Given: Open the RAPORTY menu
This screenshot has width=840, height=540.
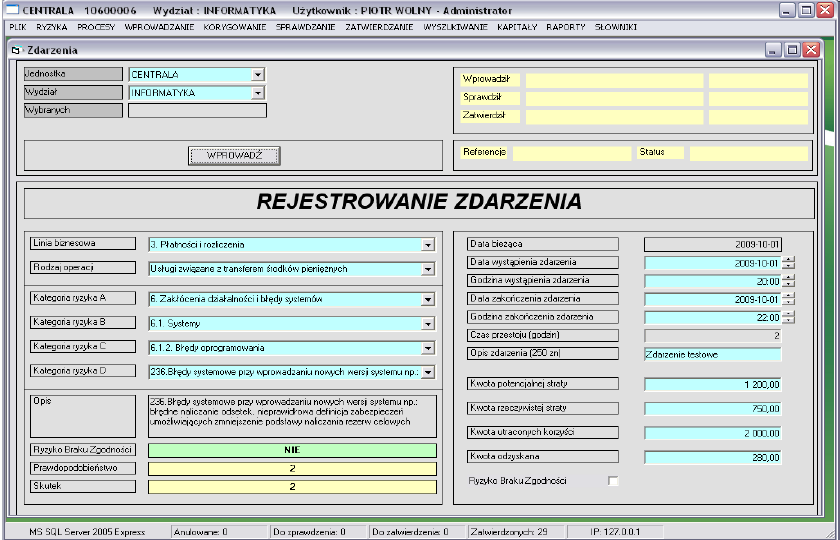Looking at the screenshot, I should click(566, 27).
